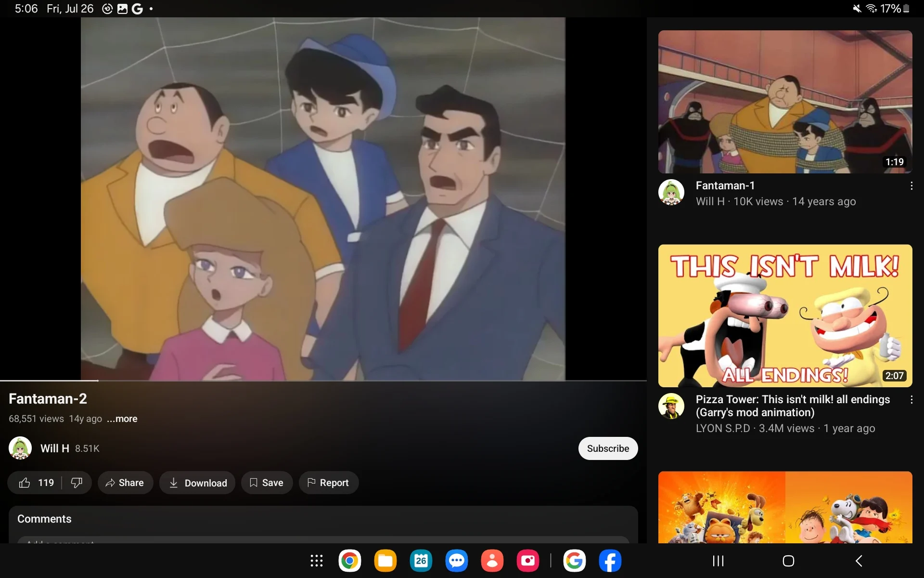
Task: Open options menu for Pizza Tower video
Action: 911,400
